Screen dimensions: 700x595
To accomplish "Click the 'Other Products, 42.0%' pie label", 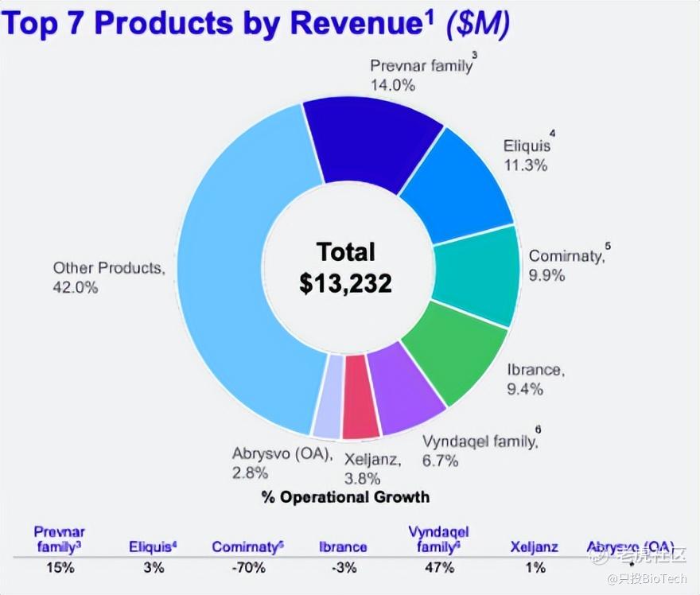I will [109, 277].
